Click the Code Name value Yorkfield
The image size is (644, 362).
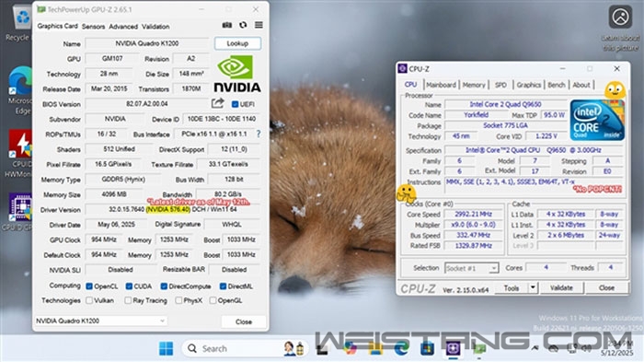pyautogui.click(x=476, y=115)
